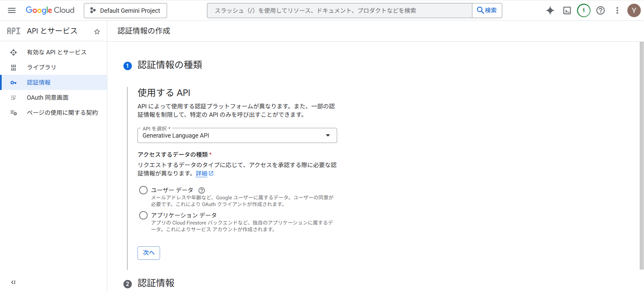Expand step 2 認証情報 section

[x=156, y=283]
